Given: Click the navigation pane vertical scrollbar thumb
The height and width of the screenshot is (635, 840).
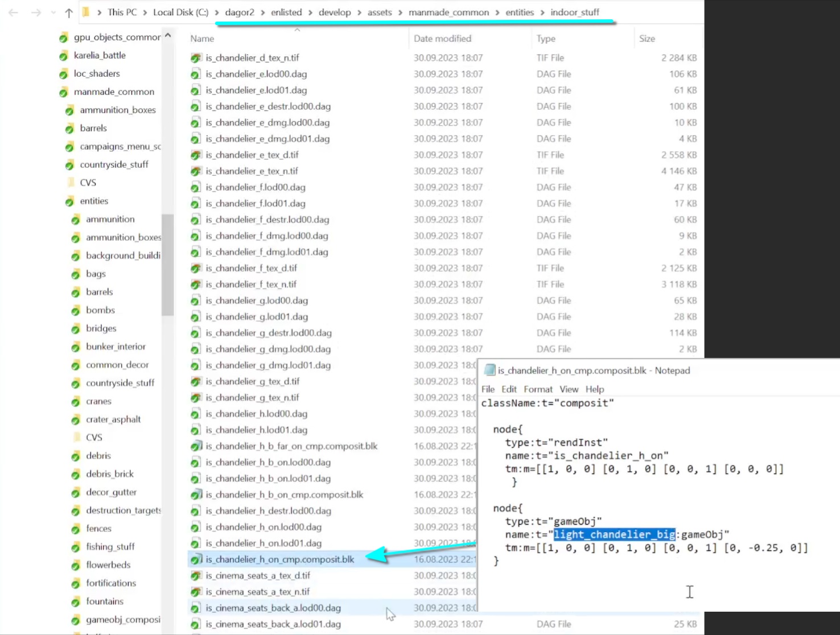Looking at the screenshot, I should coord(167,265).
